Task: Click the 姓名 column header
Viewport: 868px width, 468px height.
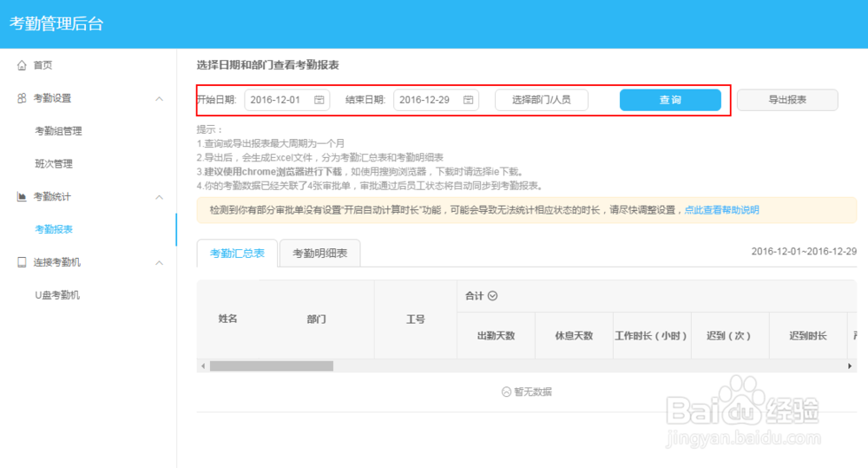Action: (x=228, y=319)
